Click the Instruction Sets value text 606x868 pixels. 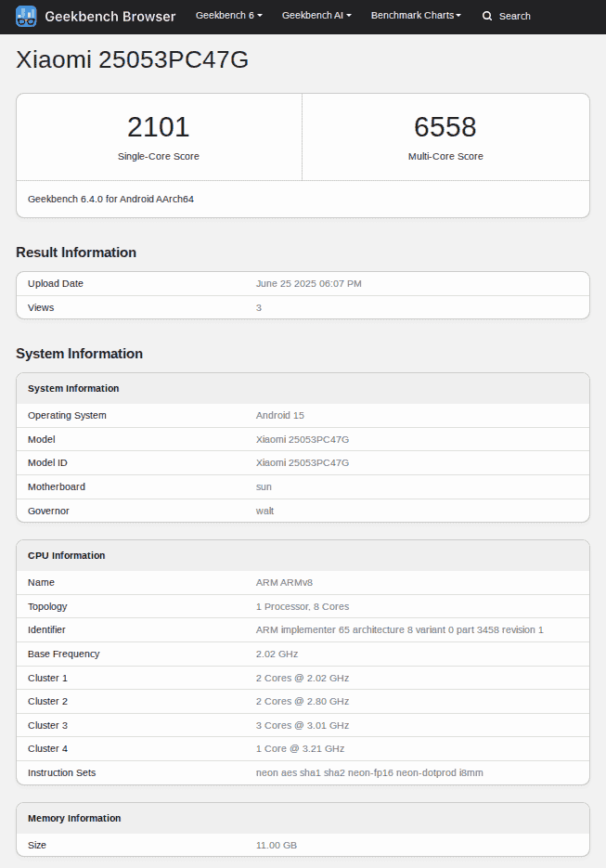[x=369, y=772]
